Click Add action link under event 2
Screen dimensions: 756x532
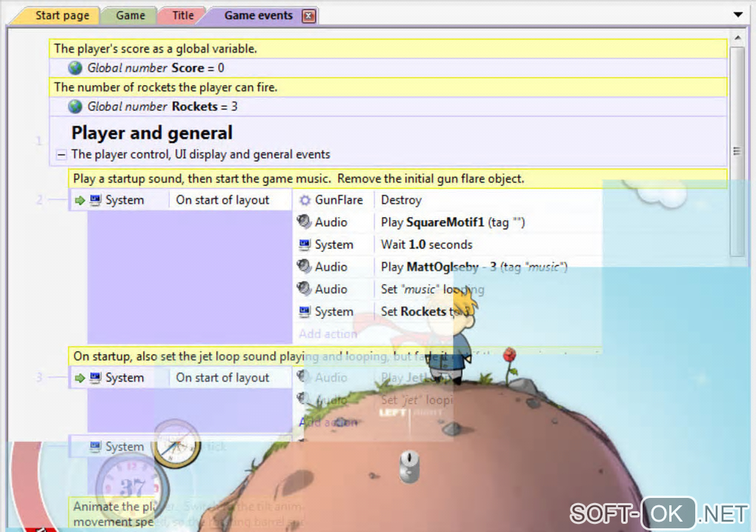pos(328,334)
